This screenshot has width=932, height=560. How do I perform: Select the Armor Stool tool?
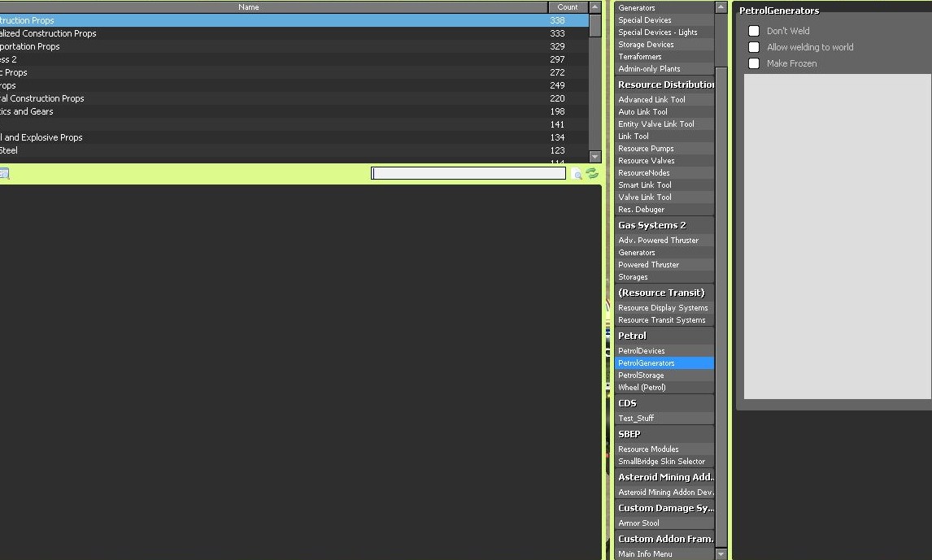(664, 523)
